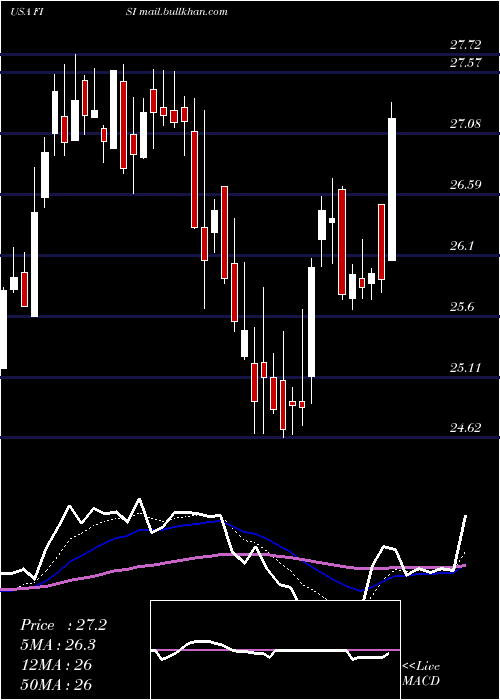Click the 27.72 price level label
Screen dimensions: 500x700
pos(465,45)
